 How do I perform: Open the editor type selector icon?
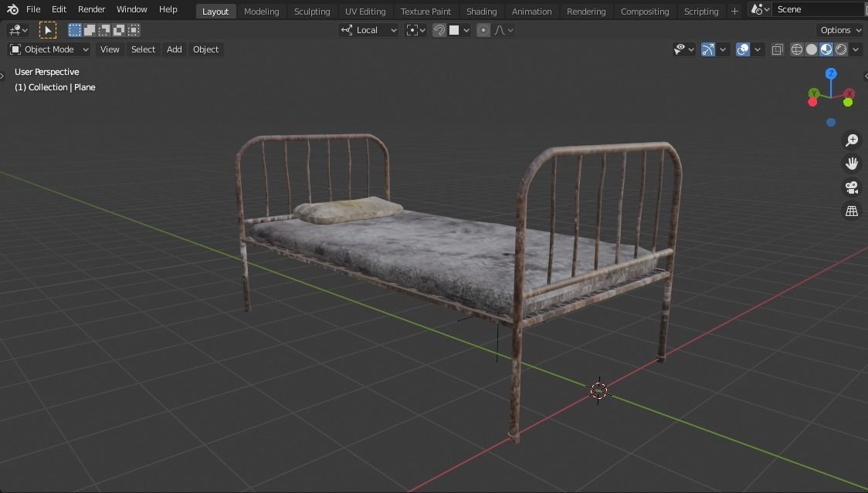18,30
